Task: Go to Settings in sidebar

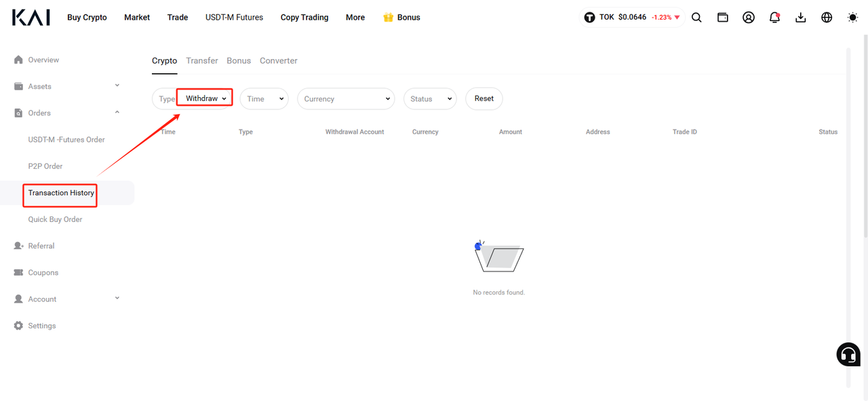Action: pyautogui.click(x=42, y=326)
